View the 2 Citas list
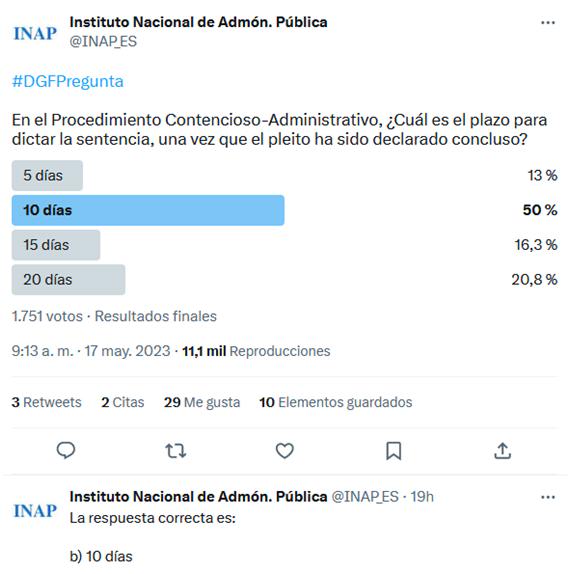Screen dimensions: 570x574 (x=123, y=402)
